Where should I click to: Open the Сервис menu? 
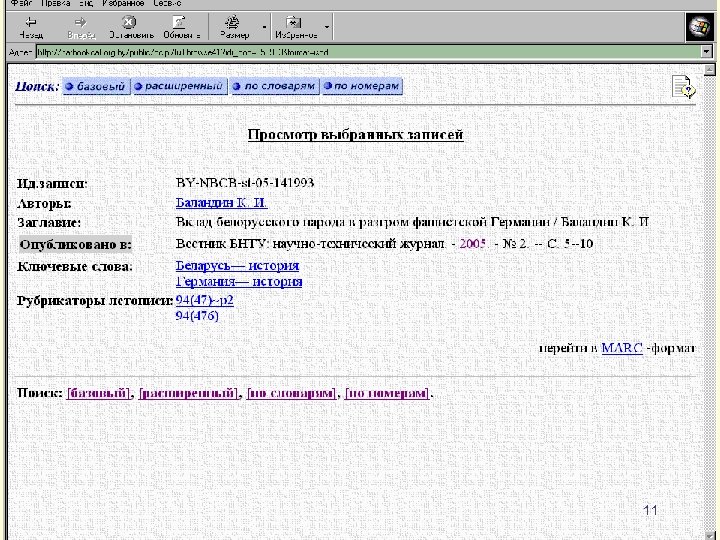(x=167, y=3)
